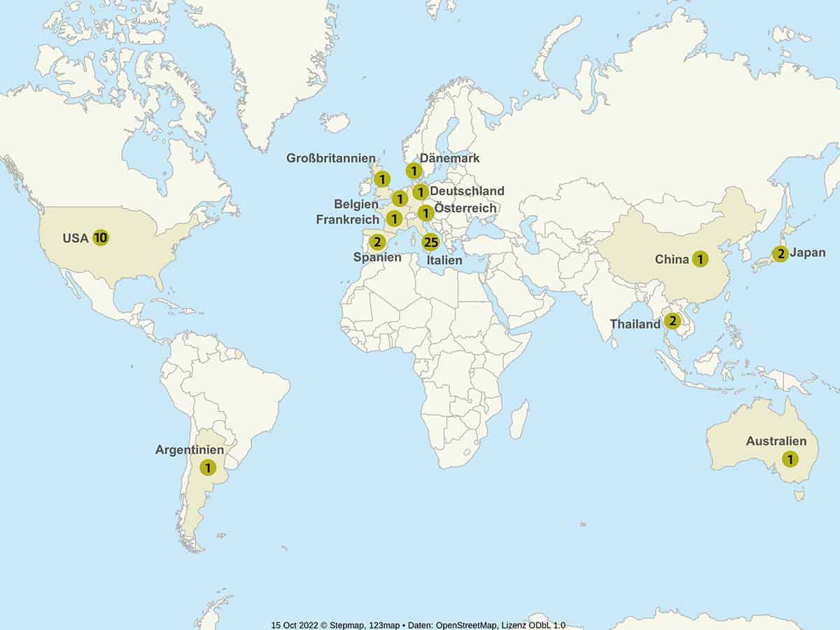Click the Österreich marker circle
The image size is (840, 630).
425,212
